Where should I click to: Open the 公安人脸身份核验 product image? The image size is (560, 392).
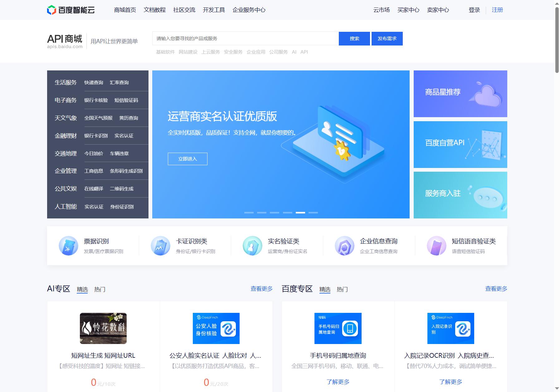[216, 328]
